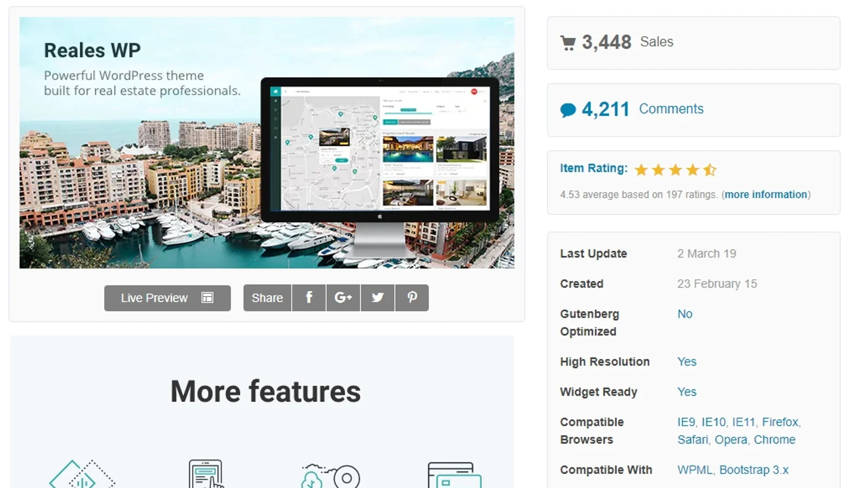
Task: Click the shopping cart sales icon
Action: [x=568, y=43]
